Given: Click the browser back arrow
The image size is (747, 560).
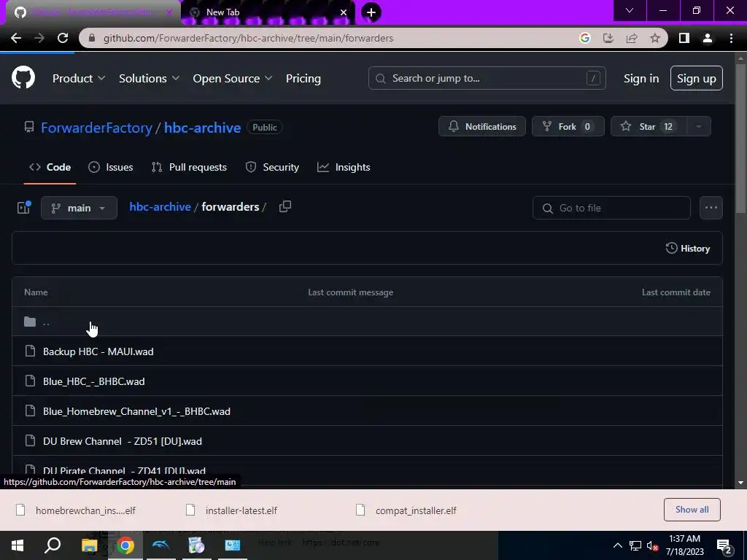Looking at the screenshot, I should click(x=16, y=38).
